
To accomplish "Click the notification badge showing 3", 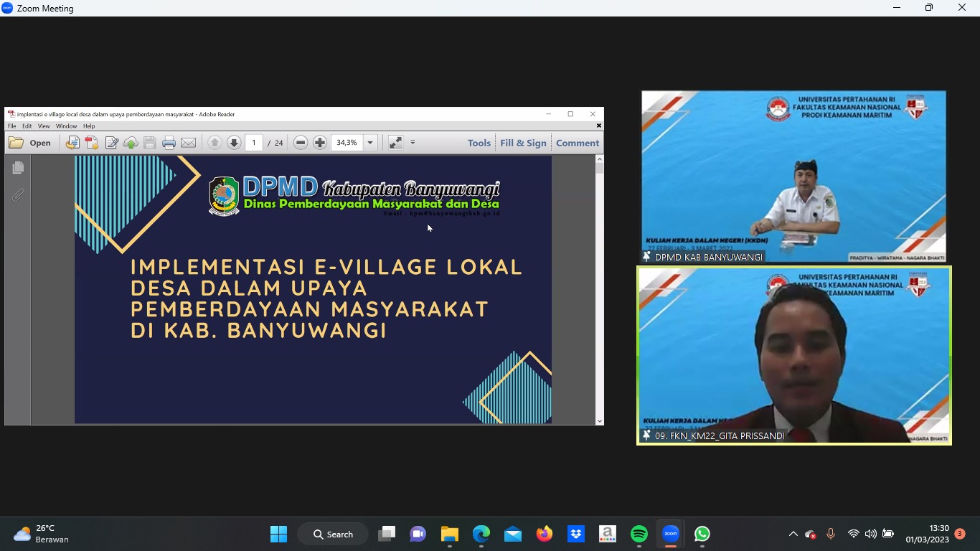I will pyautogui.click(x=960, y=534).
